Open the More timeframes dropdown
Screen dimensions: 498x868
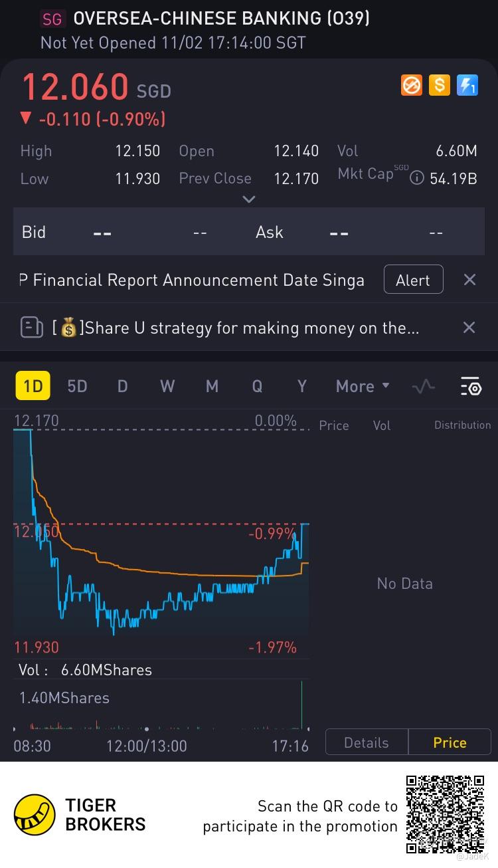pos(363,386)
